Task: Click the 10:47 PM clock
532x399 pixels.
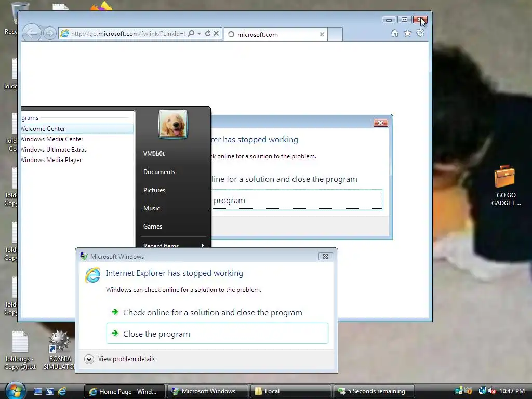Action: (512, 391)
